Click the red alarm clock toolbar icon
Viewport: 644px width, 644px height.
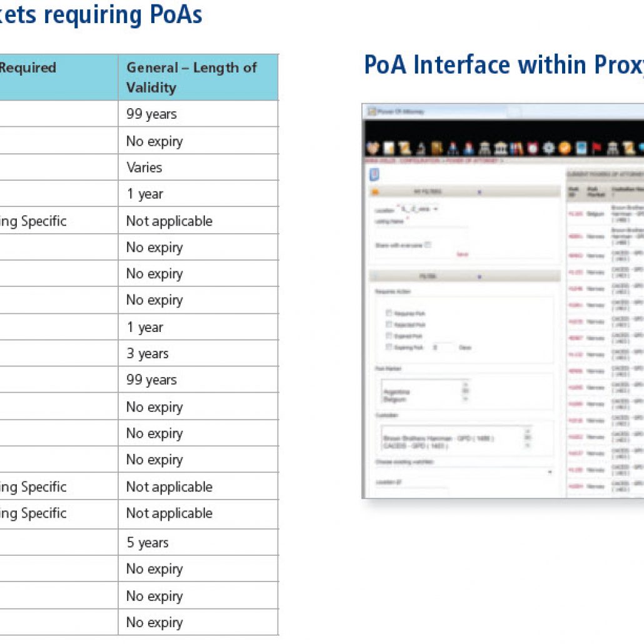click(533, 148)
